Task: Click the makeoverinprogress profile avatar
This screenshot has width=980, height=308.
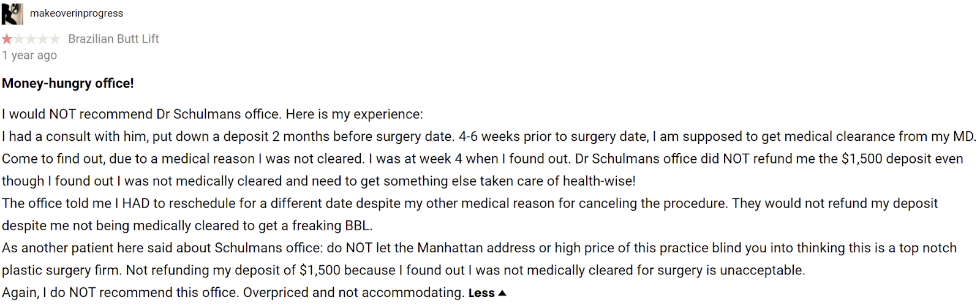Action: (12, 13)
